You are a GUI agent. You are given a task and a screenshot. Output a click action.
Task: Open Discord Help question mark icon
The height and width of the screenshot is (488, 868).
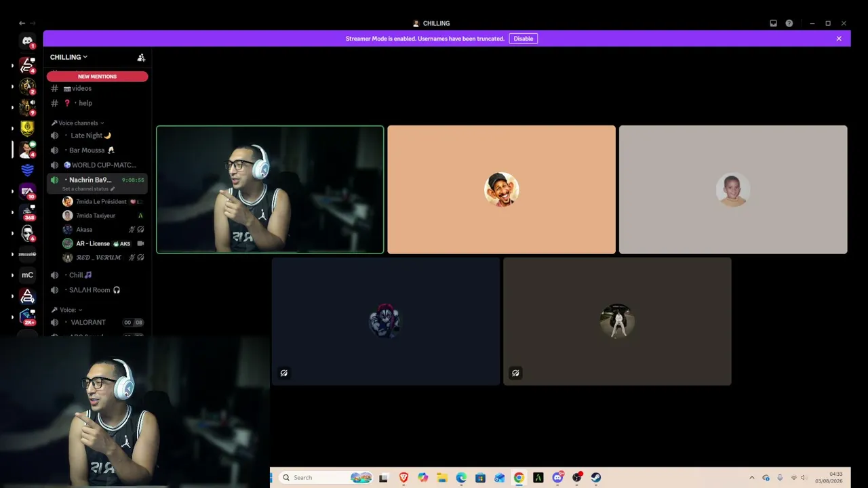789,23
